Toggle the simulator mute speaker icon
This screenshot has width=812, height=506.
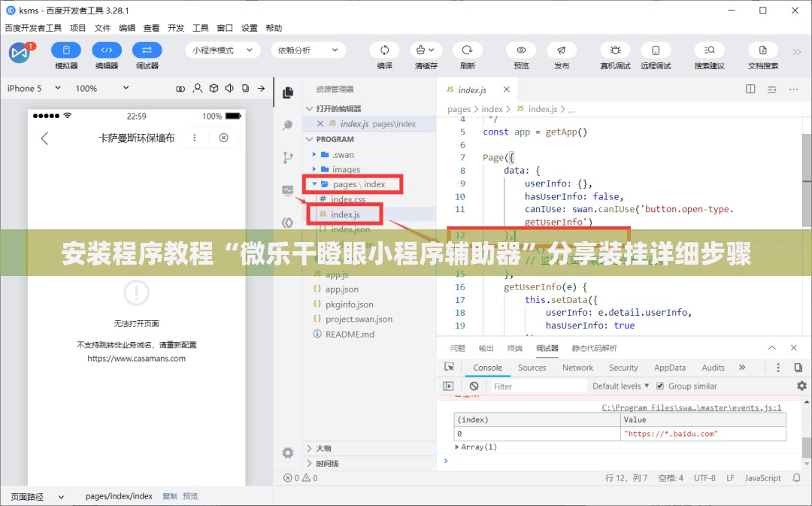(x=229, y=89)
